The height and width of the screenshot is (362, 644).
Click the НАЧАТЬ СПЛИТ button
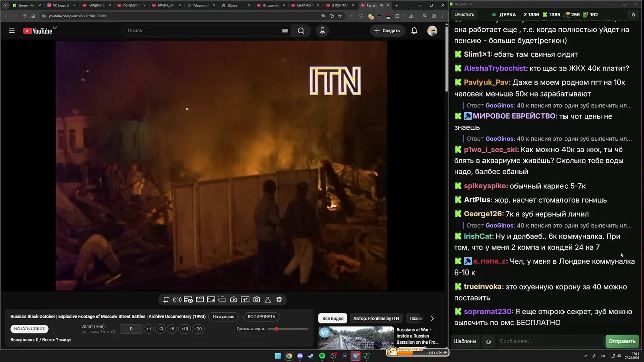(x=30, y=329)
